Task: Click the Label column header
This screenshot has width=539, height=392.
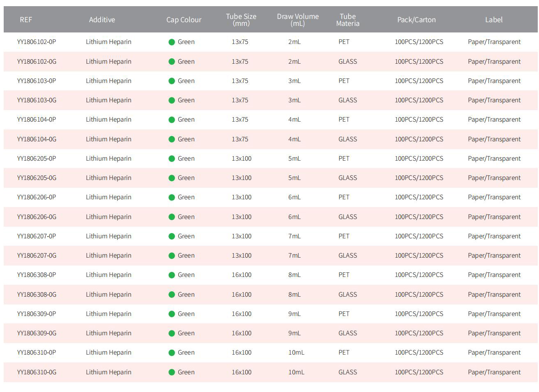Action: click(494, 20)
